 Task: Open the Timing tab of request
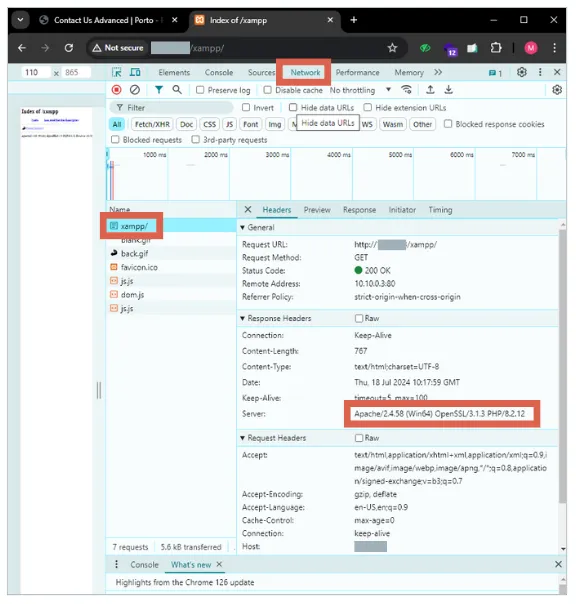(440, 210)
